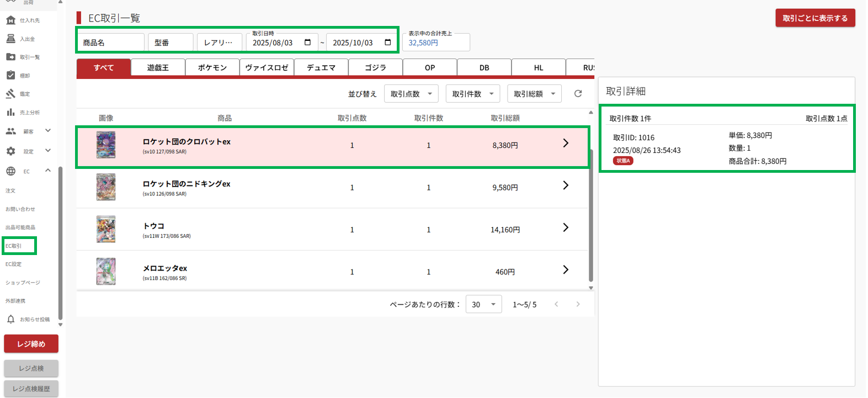
Task: Open 取引一覧 folder icon in sidebar
Action: [x=10, y=57]
